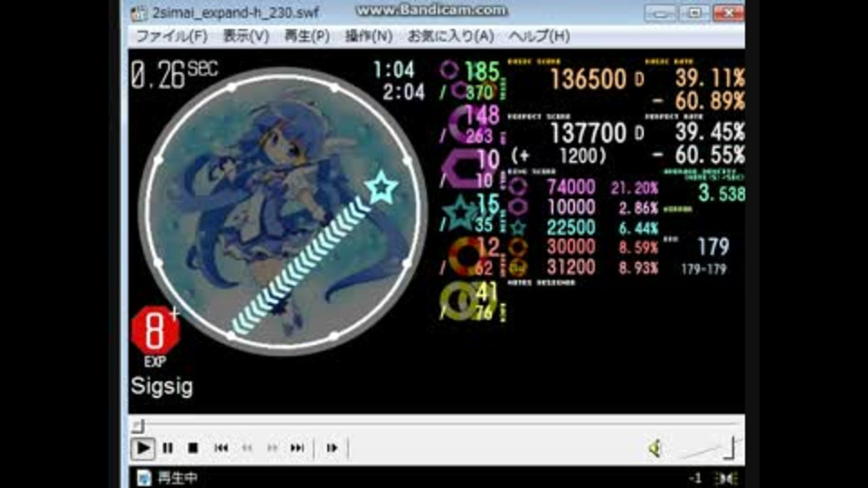Open the ファイル(F) menu
Viewport: 868px width, 488px height.
click(x=172, y=36)
